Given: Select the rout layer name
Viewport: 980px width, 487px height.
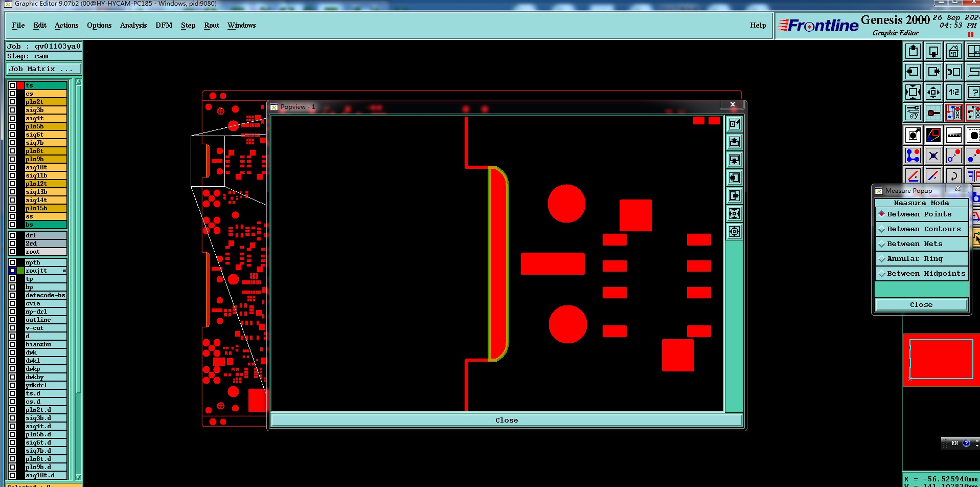Looking at the screenshot, I should (x=46, y=252).
